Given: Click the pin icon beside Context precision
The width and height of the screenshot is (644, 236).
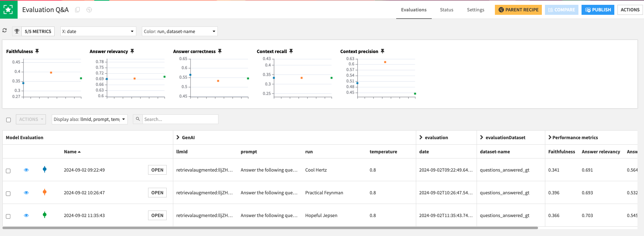Looking at the screenshot, I should pyautogui.click(x=382, y=51).
